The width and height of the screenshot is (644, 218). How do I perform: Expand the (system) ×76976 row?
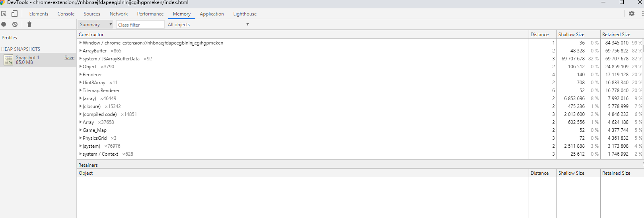80,146
